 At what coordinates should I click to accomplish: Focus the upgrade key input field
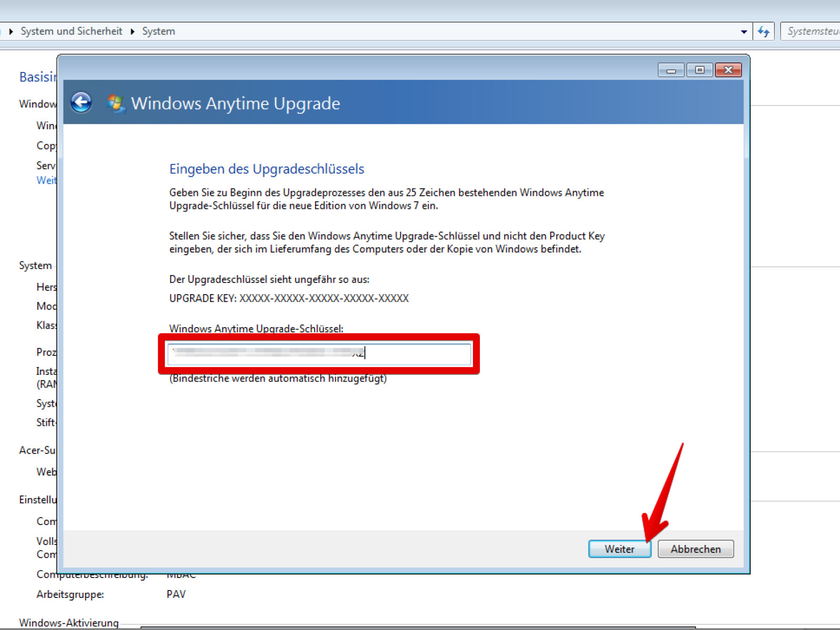319,353
